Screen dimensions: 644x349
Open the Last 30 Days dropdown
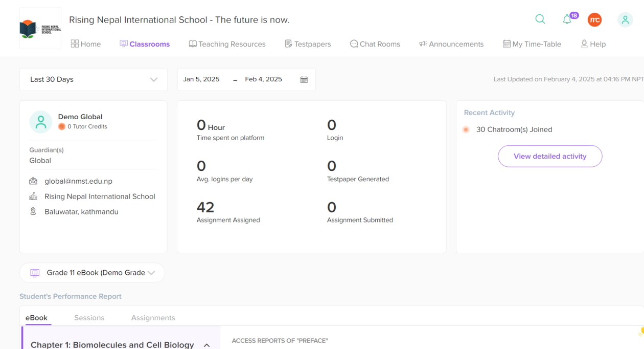coord(94,79)
